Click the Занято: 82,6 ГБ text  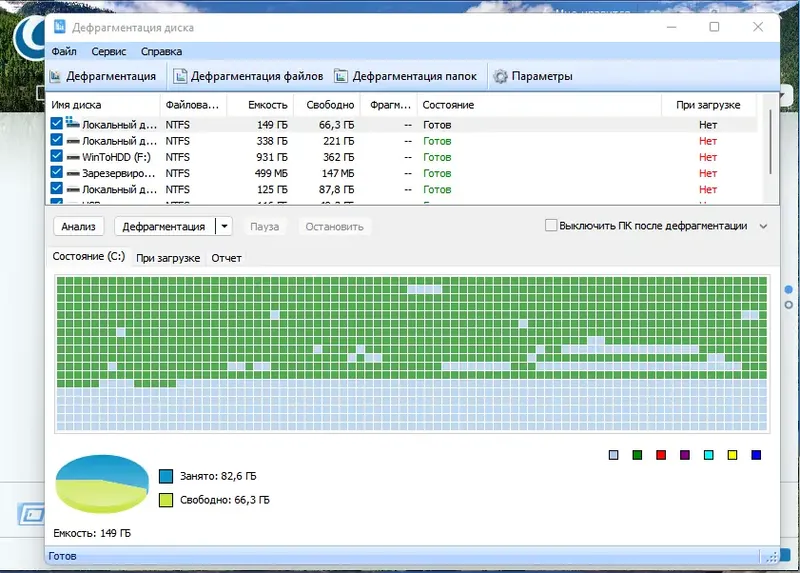click(x=218, y=477)
